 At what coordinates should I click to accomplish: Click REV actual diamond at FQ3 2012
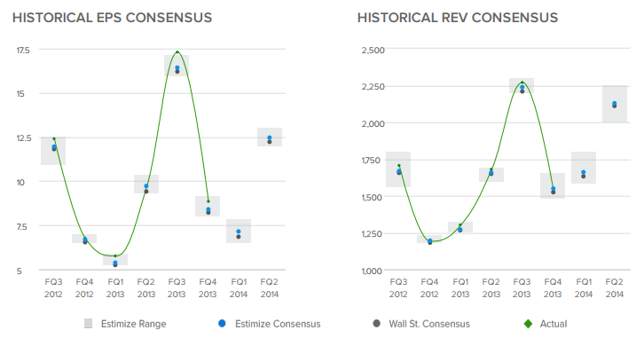click(x=399, y=166)
